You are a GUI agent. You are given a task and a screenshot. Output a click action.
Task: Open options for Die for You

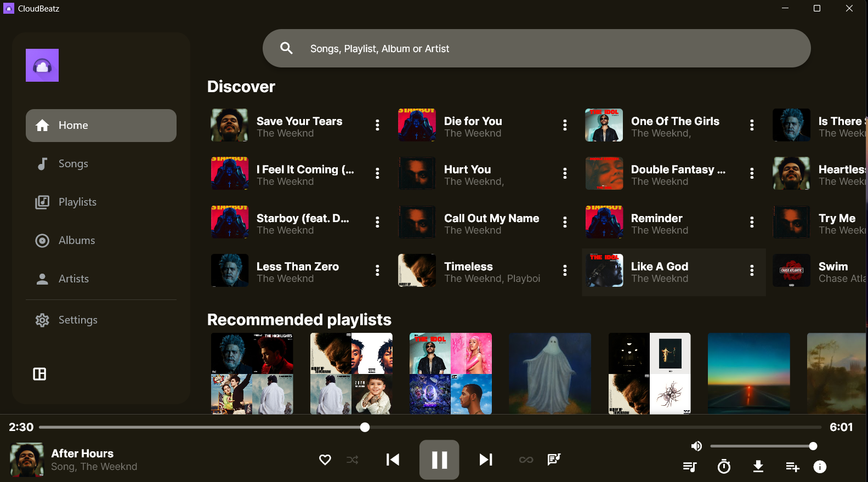[565, 125]
